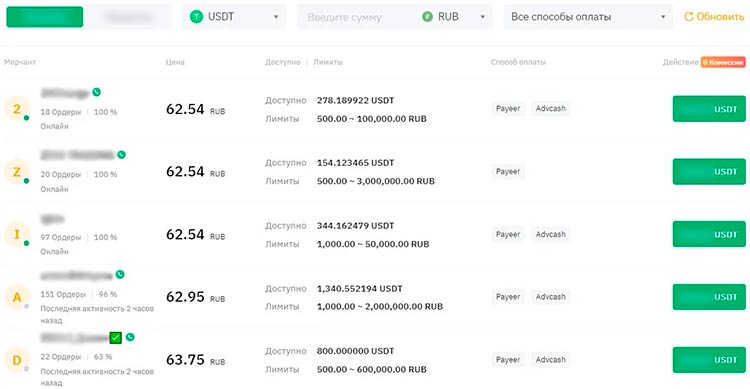The height and width of the screenshot is (389, 750).
Task: Click verified badge on first merchant
Action: click(97, 92)
